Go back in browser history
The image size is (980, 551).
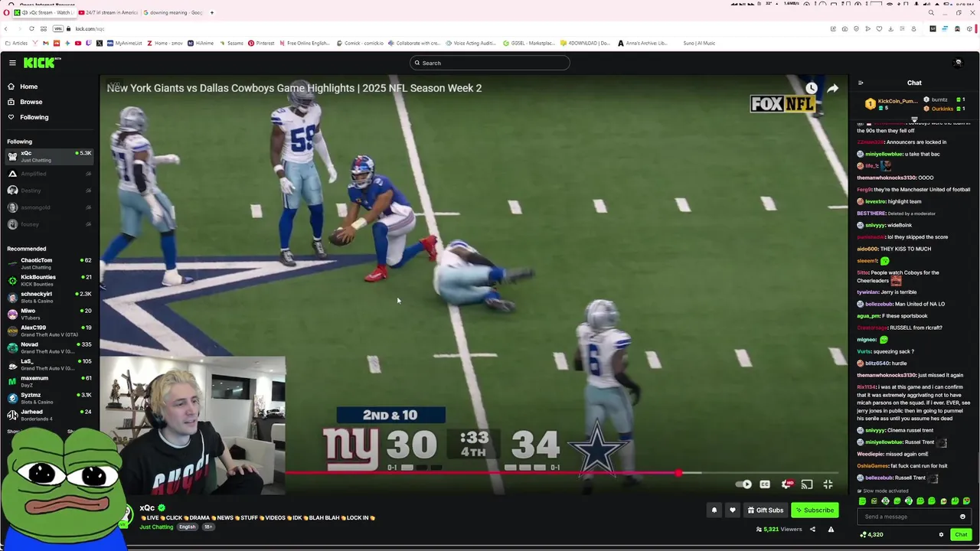coord(5,29)
